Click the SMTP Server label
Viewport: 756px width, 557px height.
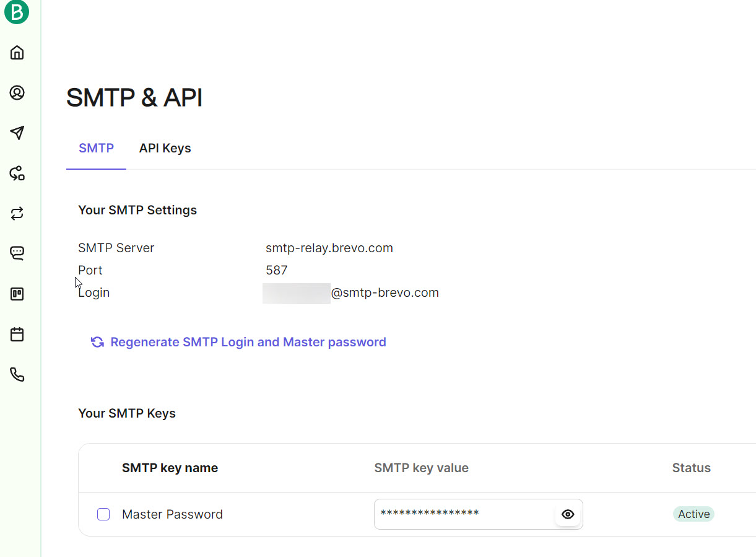[116, 248]
